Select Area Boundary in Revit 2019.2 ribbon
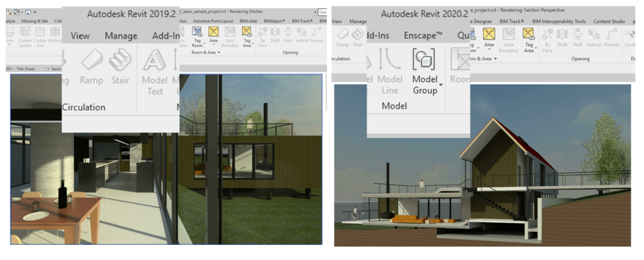Screen dimensions: 644x260 (x=230, y=36)
